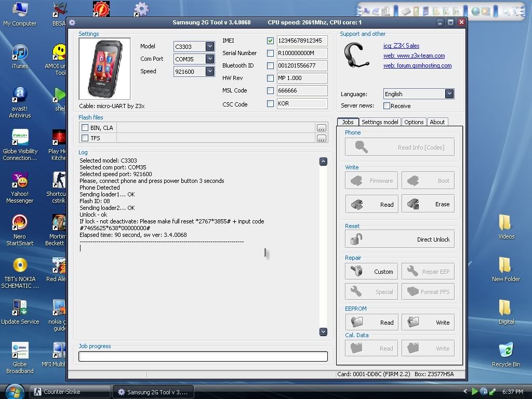Enable the BIN, CLA flash file checkbox

[85, 128]
